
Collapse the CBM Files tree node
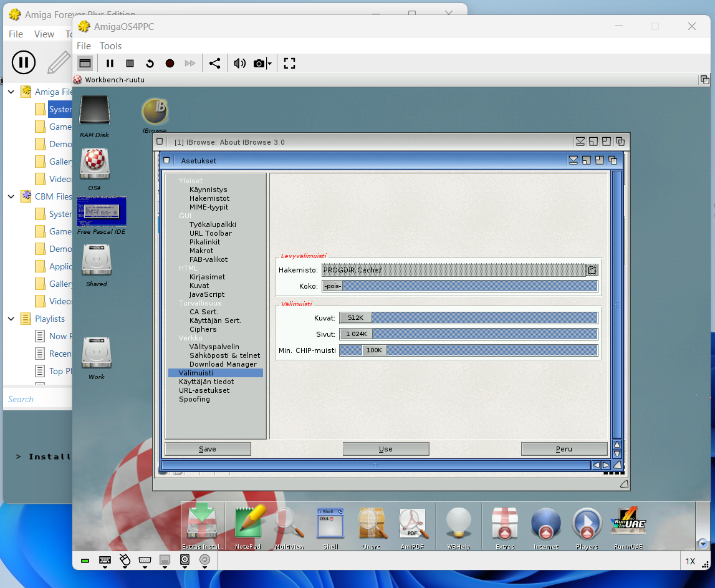[11, 196]
